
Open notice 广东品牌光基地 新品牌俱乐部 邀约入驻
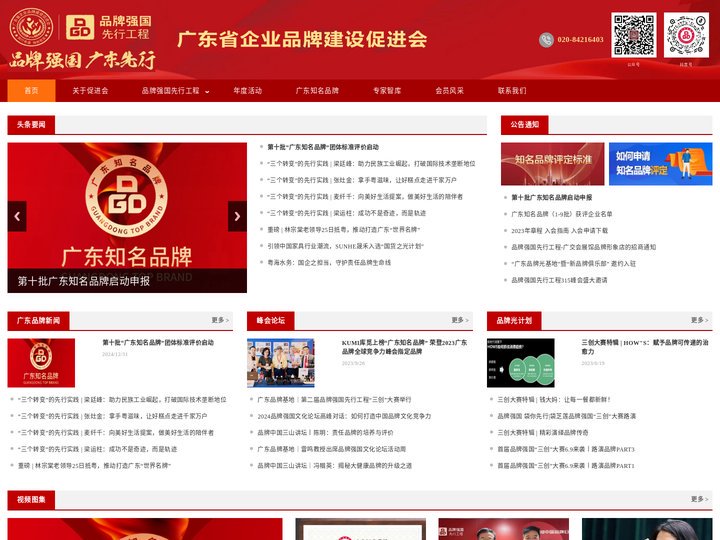pos(574,264)
